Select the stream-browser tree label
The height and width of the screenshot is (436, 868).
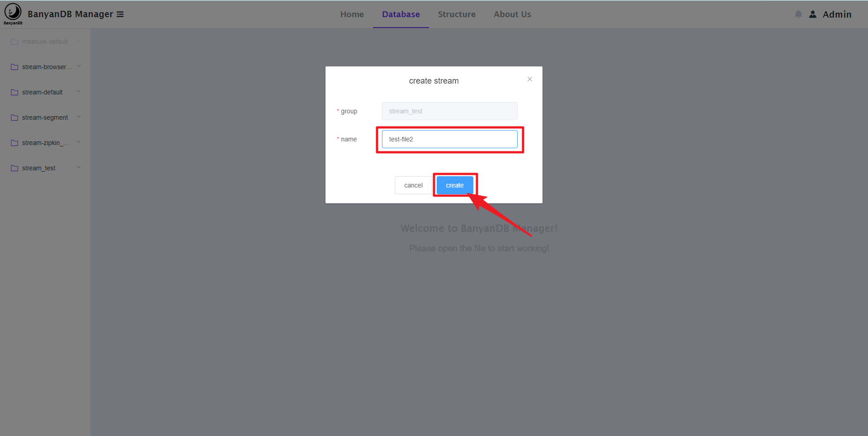click(47, 67)
